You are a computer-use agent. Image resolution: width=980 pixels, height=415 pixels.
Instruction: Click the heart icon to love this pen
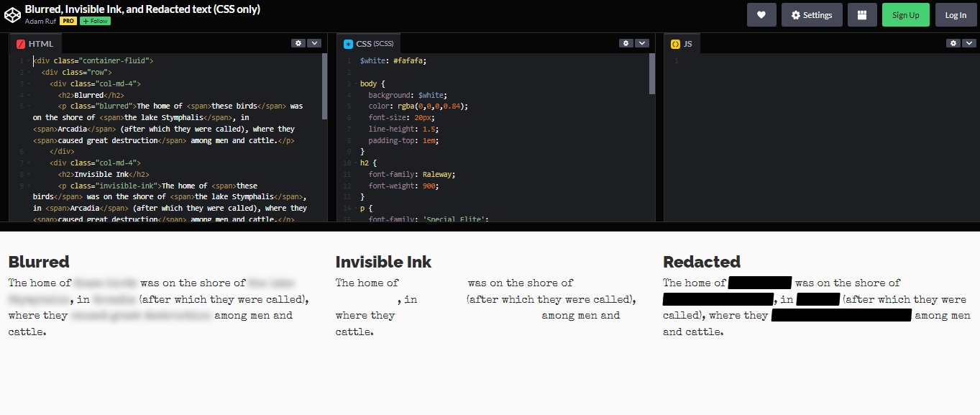coord(761,14)
